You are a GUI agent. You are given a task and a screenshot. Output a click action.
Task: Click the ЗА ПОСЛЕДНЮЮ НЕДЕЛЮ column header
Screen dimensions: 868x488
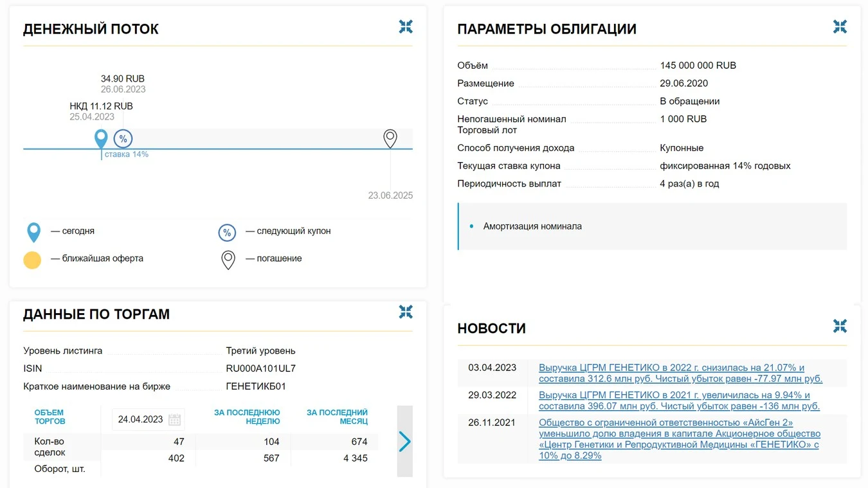point(247,417)
